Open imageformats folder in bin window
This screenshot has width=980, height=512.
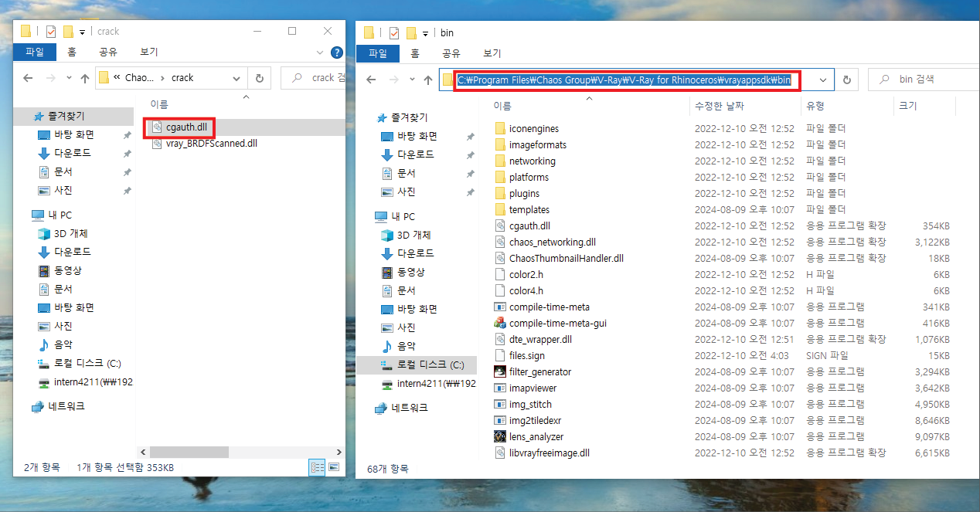point(537,144)
